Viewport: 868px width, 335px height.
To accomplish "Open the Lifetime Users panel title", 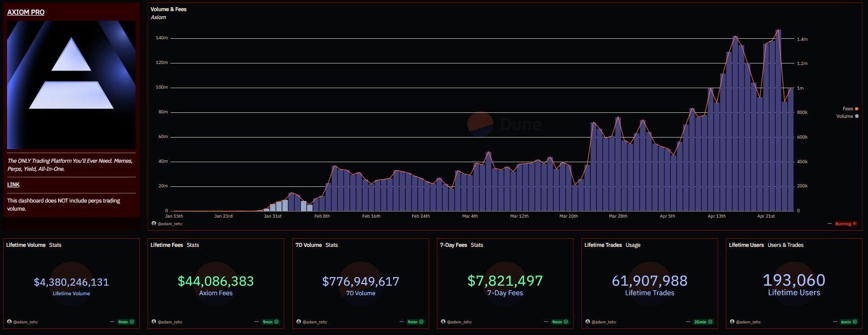I will (x=746, y=245).
